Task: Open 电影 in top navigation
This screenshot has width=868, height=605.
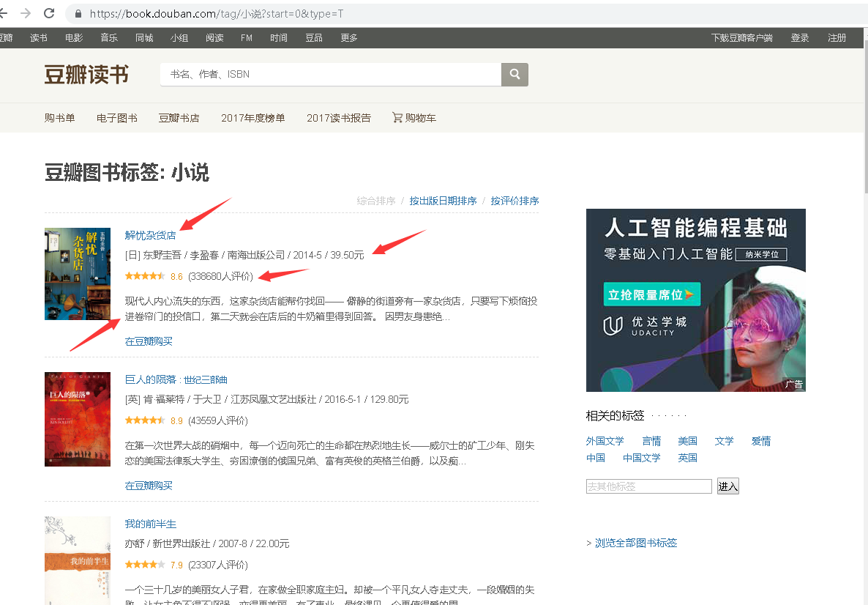Action: [x=74, y=37]
